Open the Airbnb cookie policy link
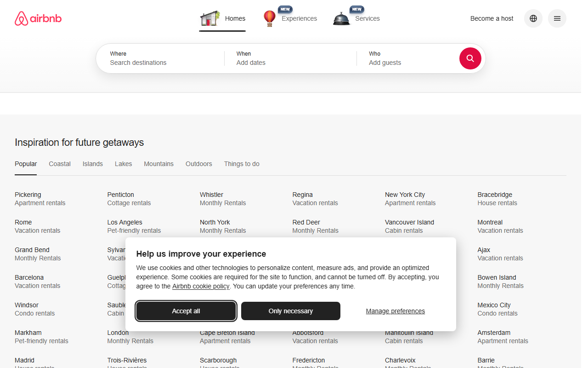 (x=201, y=286)
